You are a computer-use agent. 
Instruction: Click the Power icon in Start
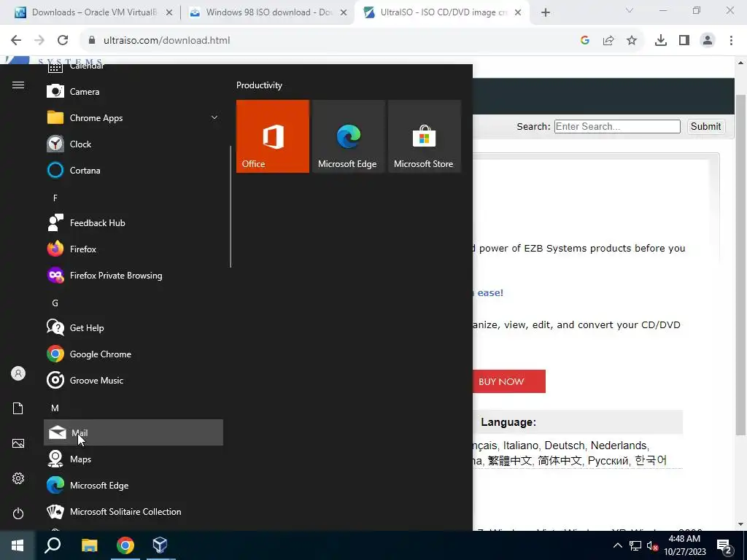(x=18, y=513)
